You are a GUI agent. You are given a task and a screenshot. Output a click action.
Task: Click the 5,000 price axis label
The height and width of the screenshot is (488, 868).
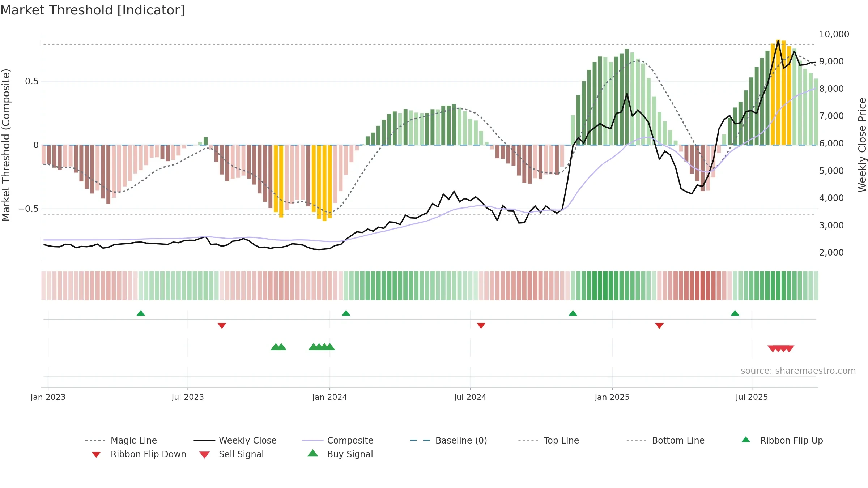point(831,171)
